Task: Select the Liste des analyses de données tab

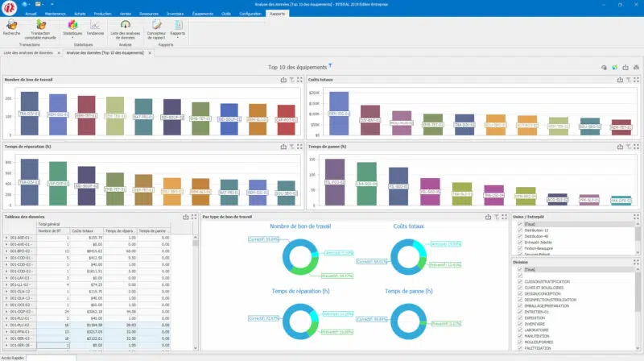Action: 30,52
